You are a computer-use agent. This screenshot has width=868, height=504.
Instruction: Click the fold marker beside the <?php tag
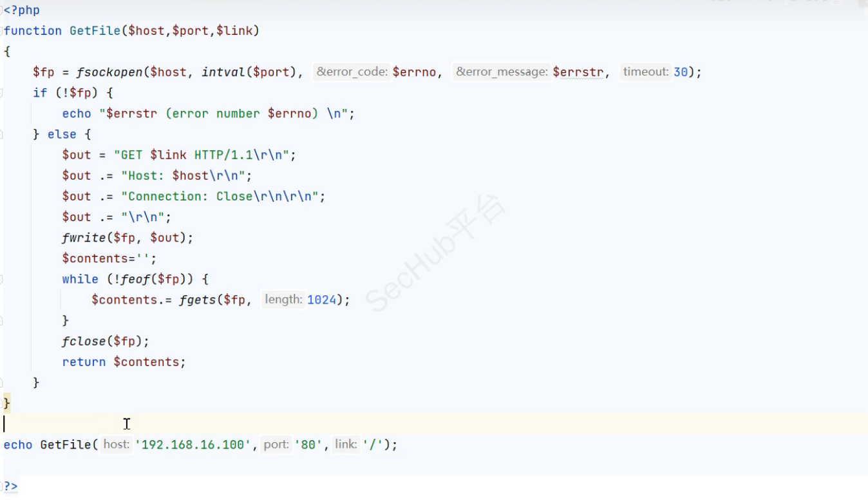pos(1,10)
